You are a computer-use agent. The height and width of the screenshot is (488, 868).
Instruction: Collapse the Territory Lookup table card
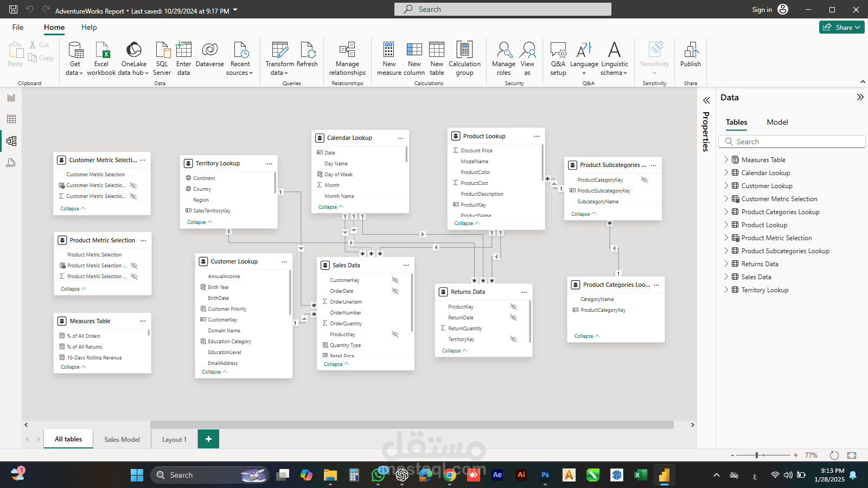click(200, 222)
